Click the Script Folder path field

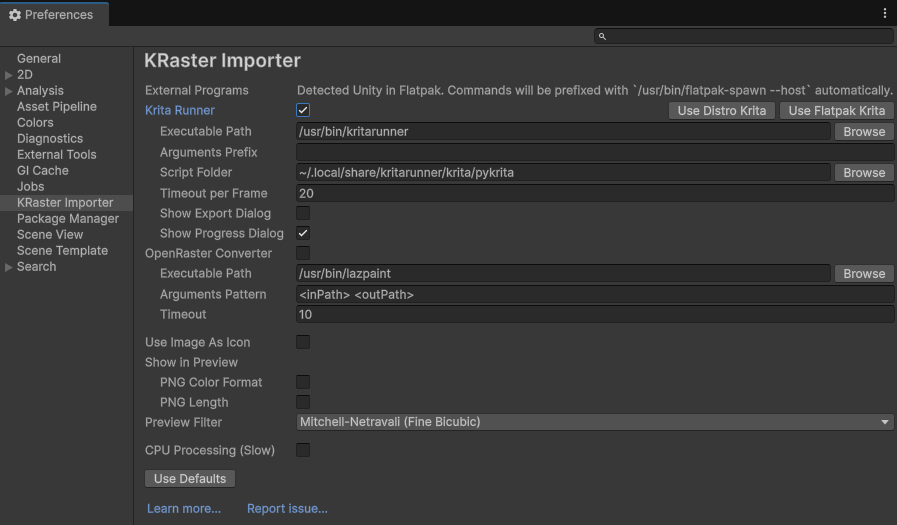[x=563, y=173]
